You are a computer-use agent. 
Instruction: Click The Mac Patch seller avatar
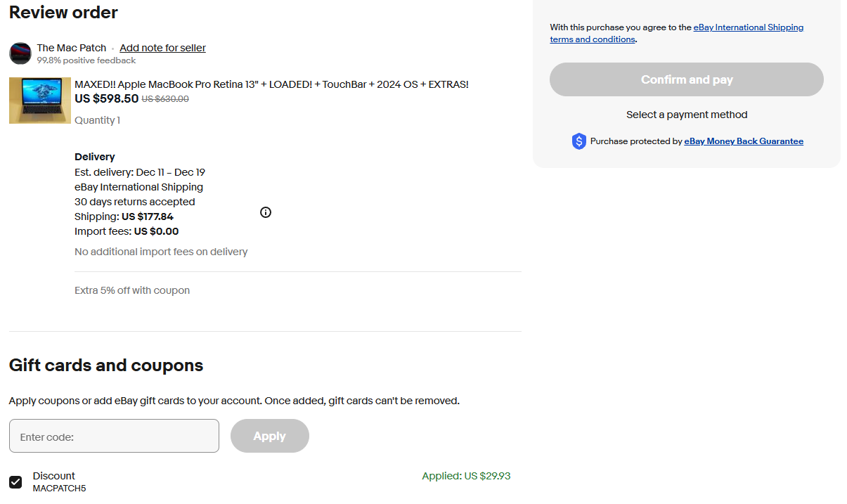pyautogui.click(x=20, y=53)
